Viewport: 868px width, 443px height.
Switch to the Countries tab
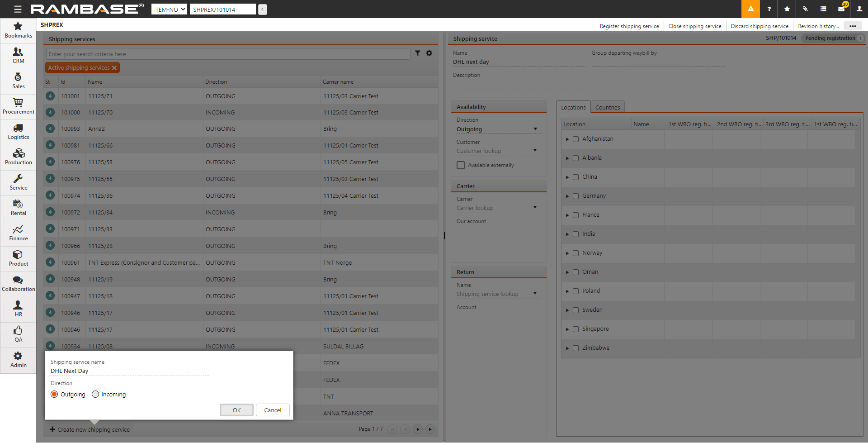pyautogui.click(x=607, y=107)
